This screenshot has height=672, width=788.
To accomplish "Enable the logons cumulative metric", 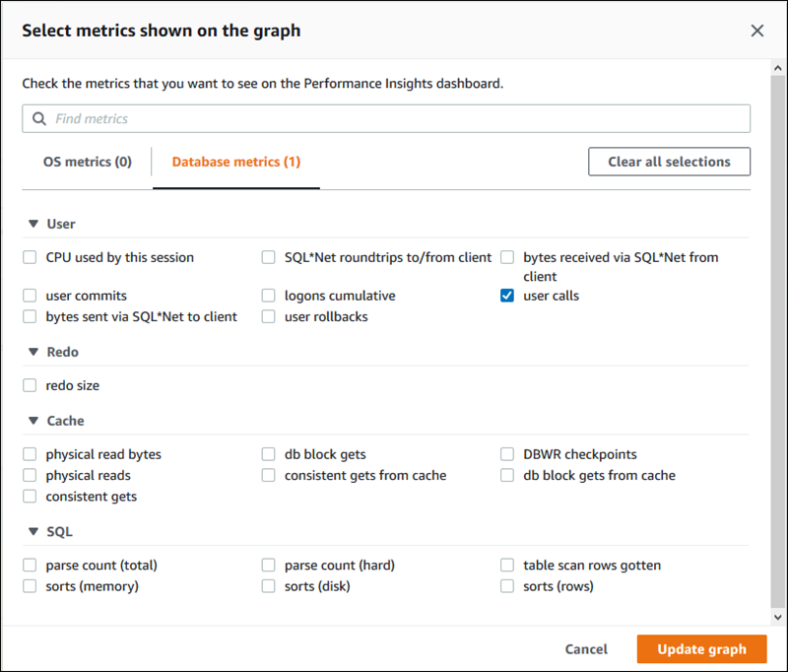I will click(268, 295).
